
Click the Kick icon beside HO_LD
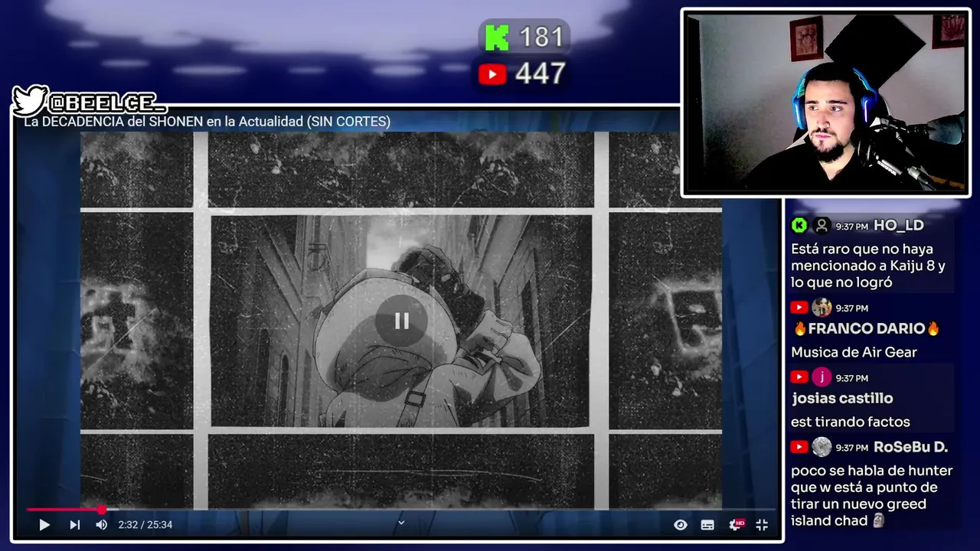(x=799, y=225)
